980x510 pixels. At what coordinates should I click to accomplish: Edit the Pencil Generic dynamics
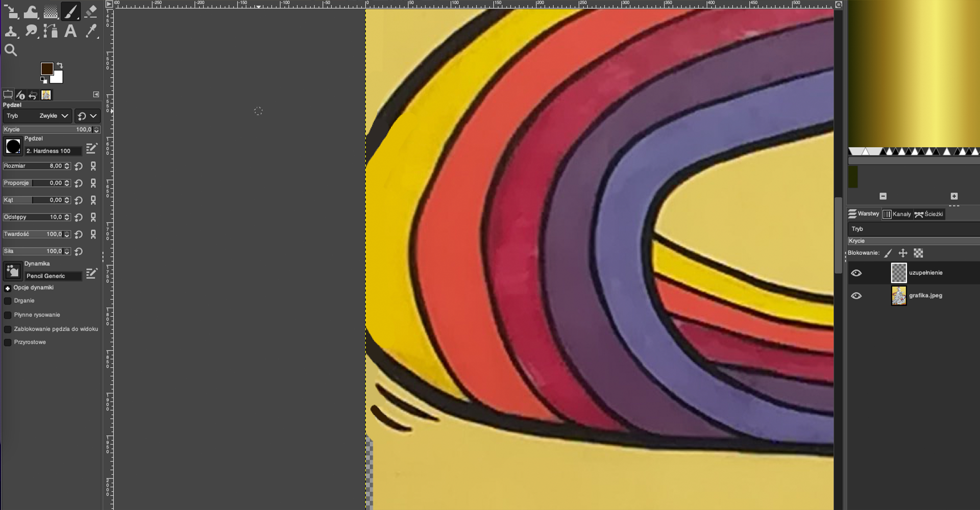point(91,273)
